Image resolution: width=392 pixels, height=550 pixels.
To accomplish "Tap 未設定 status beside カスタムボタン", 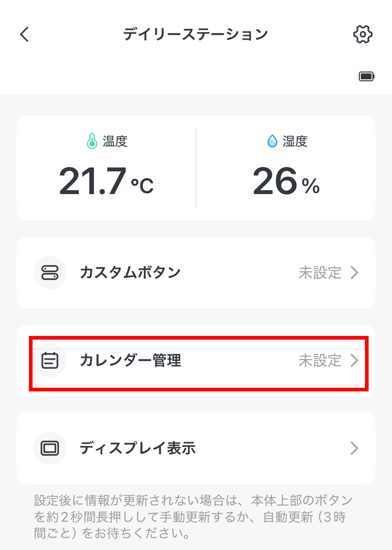I will pyautogui.click(x=320, y=273).
